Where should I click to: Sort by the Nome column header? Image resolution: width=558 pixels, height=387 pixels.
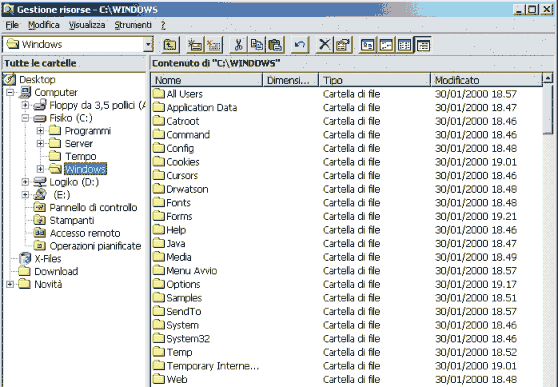[x=207, y=80]
